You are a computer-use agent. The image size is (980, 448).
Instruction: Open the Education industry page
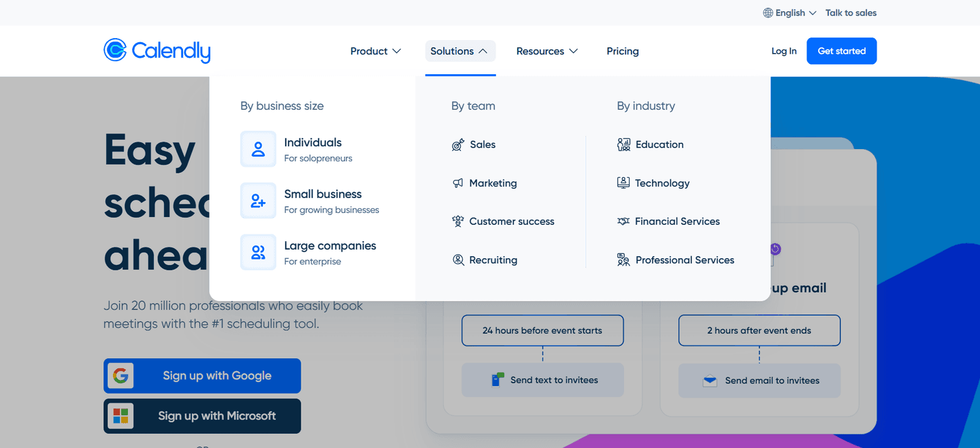651,144
